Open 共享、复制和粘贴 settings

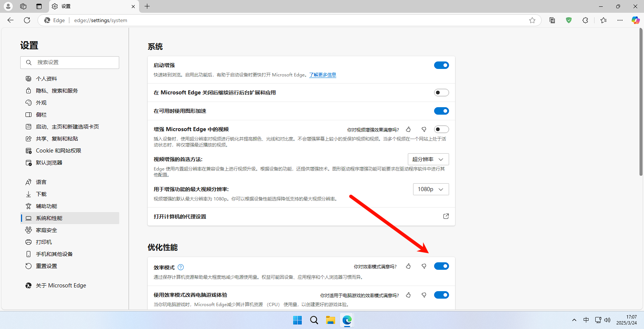coord(70,139)
